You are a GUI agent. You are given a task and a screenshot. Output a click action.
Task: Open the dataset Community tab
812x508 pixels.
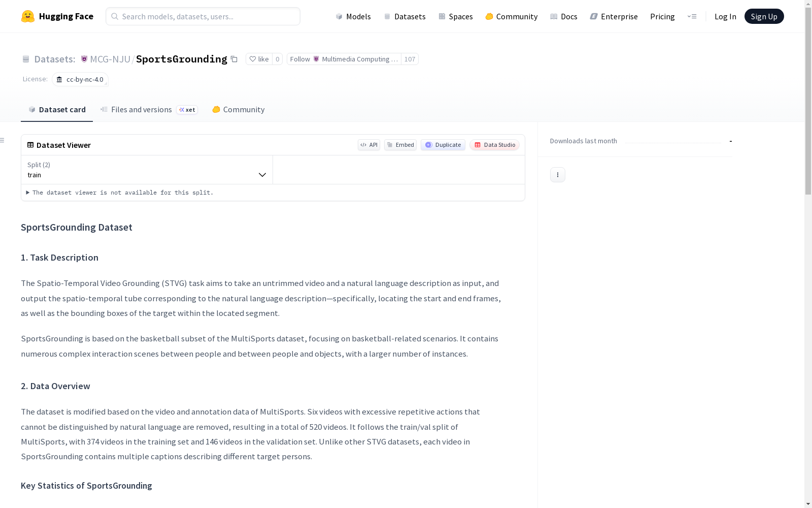tap(239, 110)
